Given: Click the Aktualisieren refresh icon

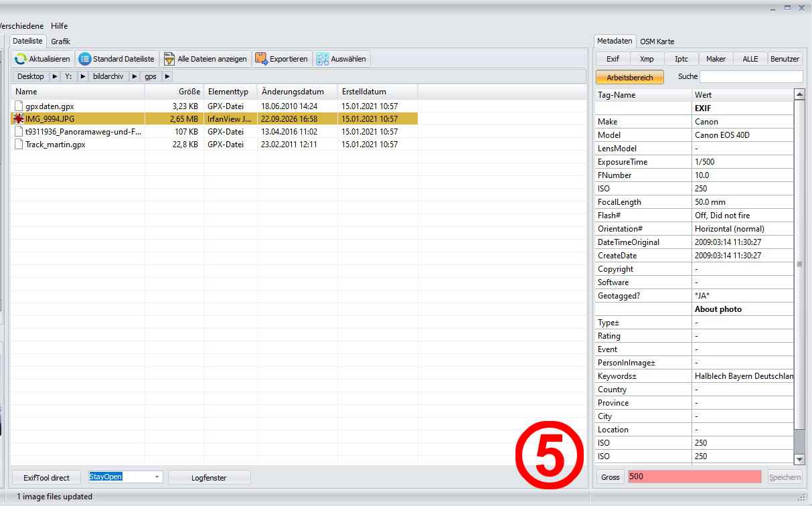Looking at the screenshot, I should pyautogui.click(x=21, y=59).
